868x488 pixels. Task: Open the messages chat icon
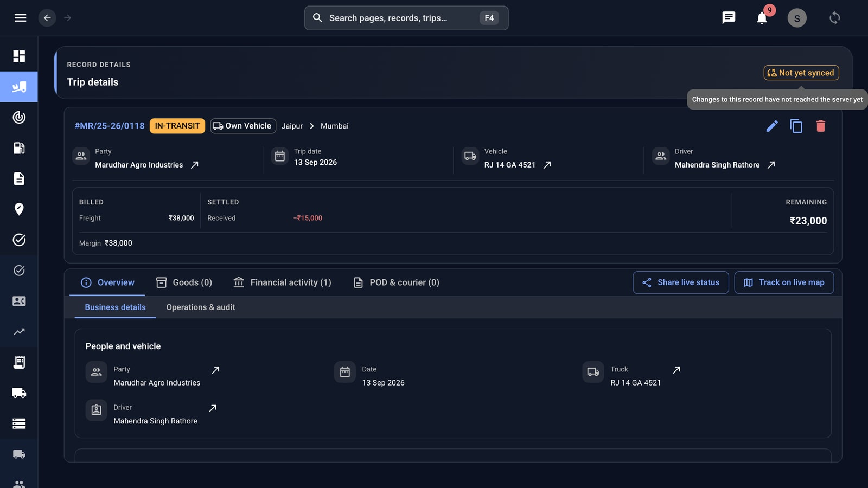[729, 18]
